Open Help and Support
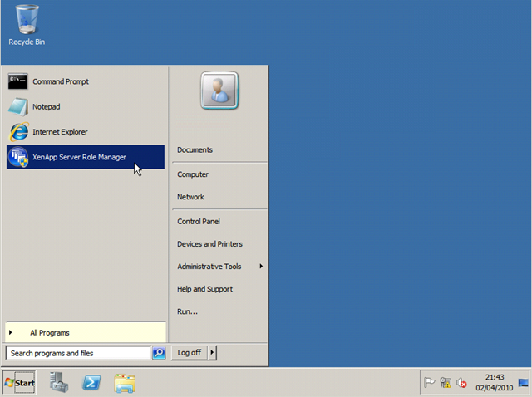This screenshot has height=397, width=532. click(205, 289)
